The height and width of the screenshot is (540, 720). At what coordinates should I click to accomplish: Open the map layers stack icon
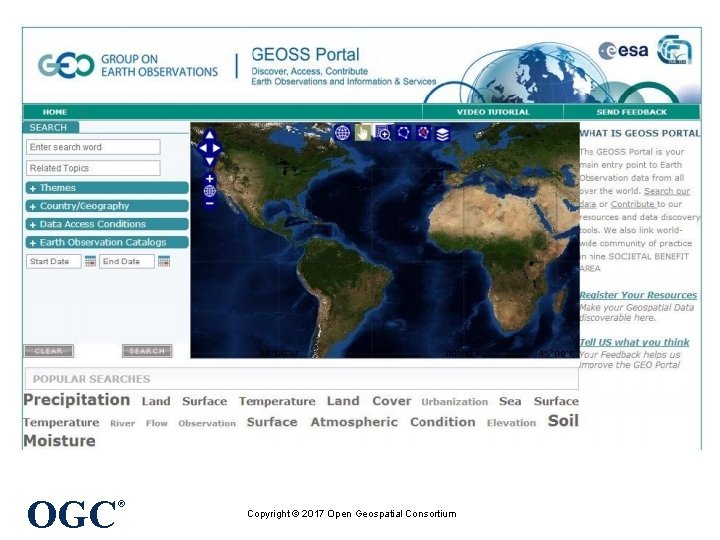442,134
